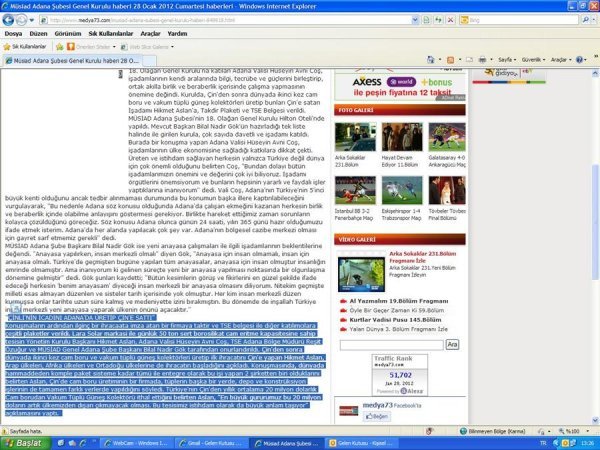Image resolution: width=600 pixels, height=450 pixels.
Task: Open Al Yazmalım 19.Bölüm Fragmanı link
Action: click(399, 301)
